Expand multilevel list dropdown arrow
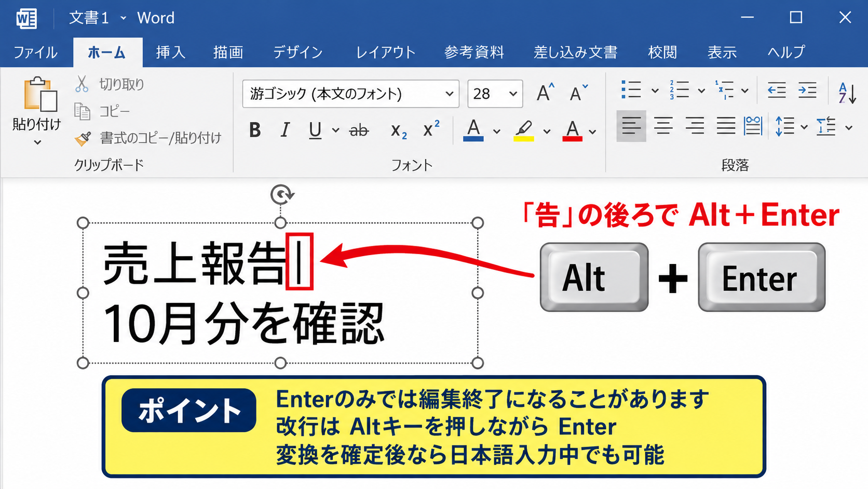The width and height of the screenshot is (868, 489). [x=745, y=91]
